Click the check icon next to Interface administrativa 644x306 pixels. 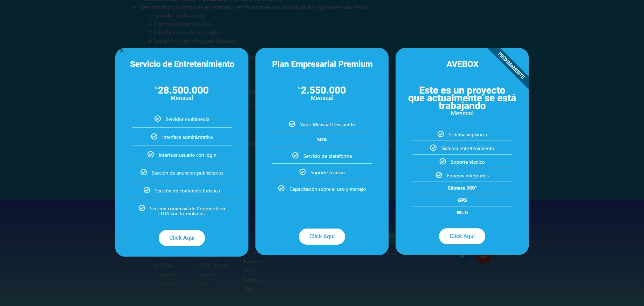coord(154,137)
